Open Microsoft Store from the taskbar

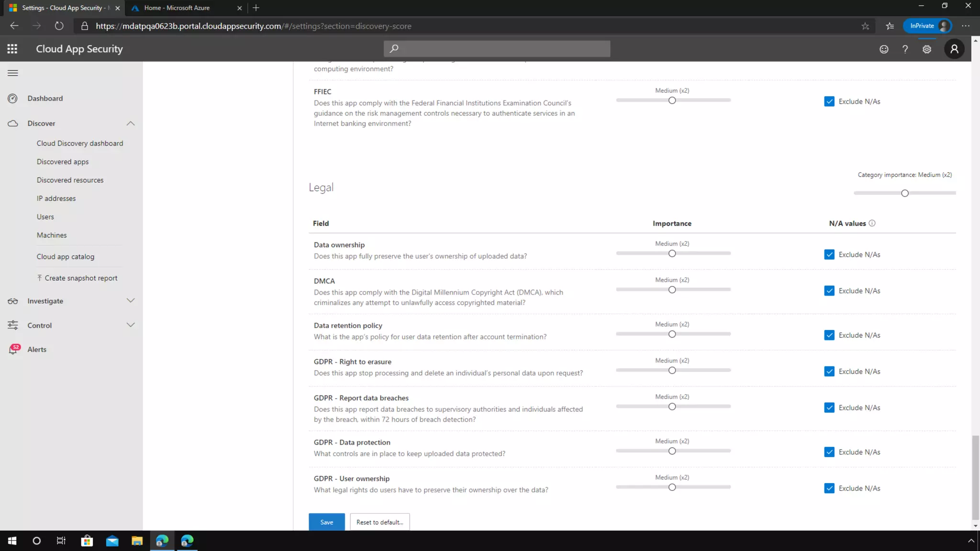pos(87,541)
